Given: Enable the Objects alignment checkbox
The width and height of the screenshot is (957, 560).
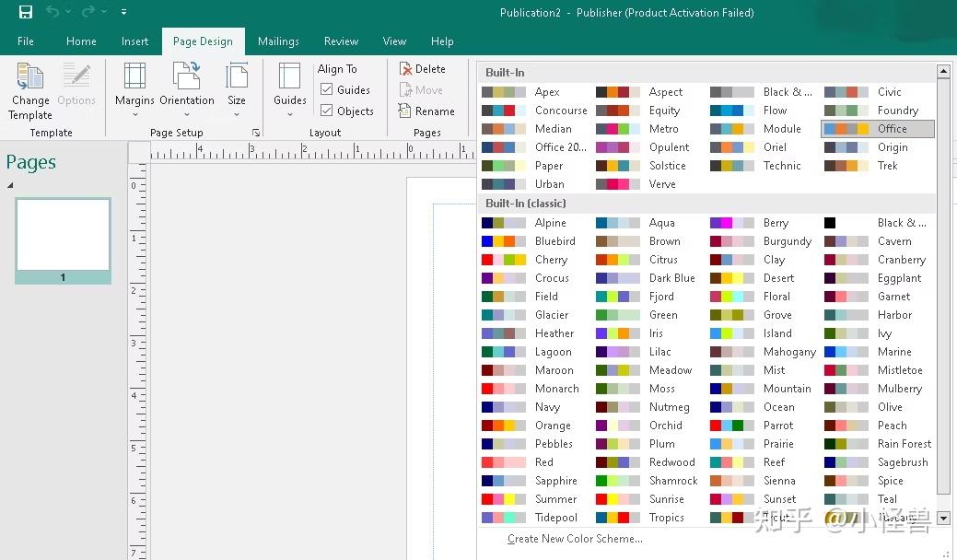Looking at the screenshot, I should (x=328, y=111).
